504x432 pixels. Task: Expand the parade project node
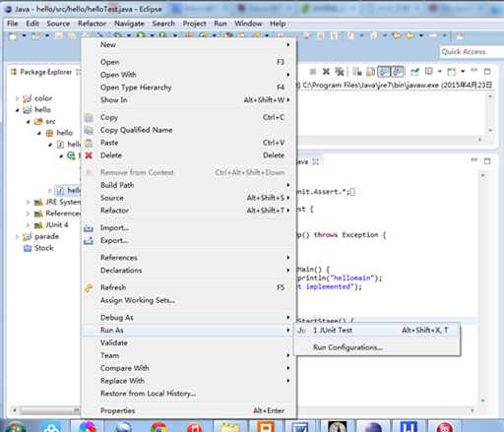click(17, 236)
